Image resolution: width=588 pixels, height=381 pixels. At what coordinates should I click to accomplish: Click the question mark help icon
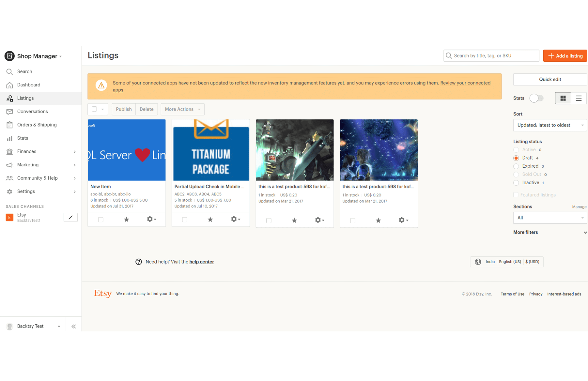click(x=139, y=262)
